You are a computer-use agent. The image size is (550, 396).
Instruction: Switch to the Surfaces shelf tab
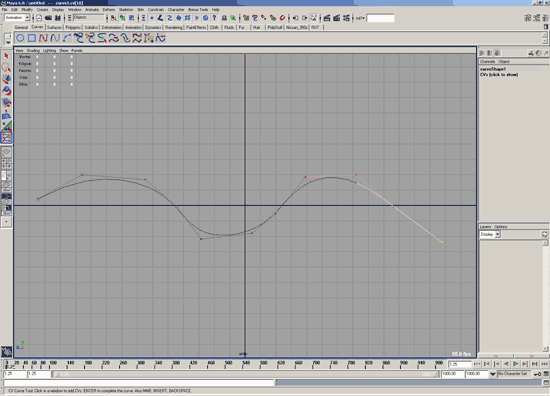point(54,27)
